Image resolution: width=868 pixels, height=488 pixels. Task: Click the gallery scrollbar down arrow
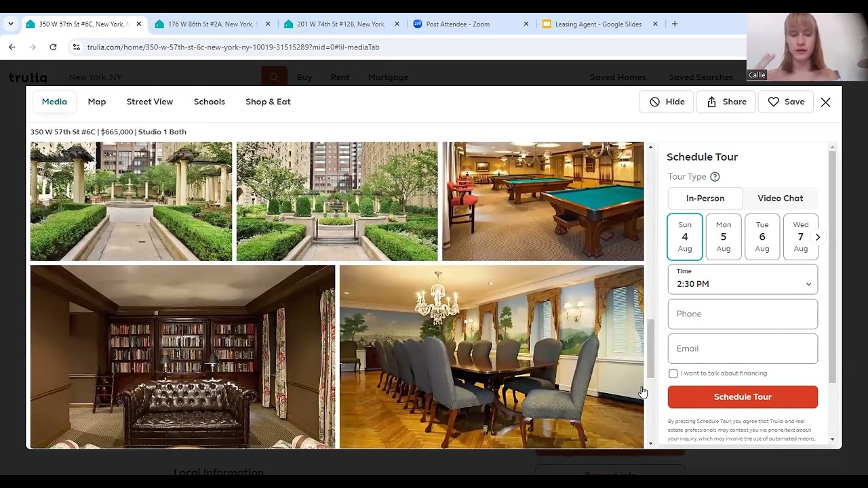(651, 444)
